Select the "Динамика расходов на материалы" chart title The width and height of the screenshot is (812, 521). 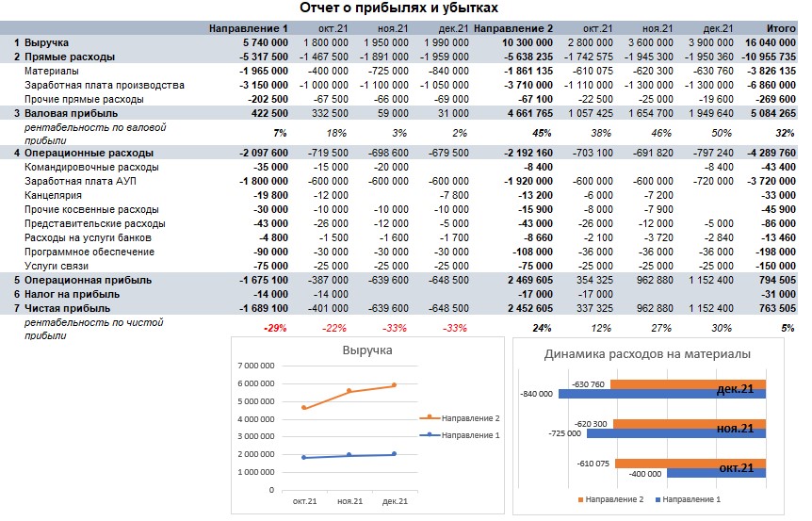click(647, 354)
